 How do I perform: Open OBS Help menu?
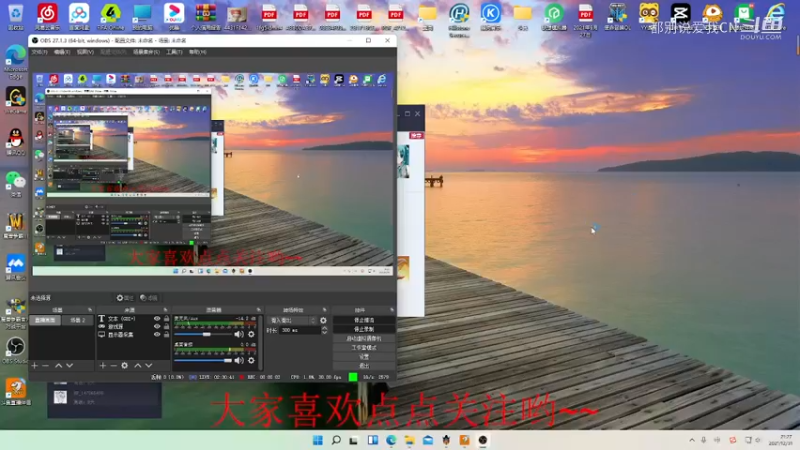point(197,52)
